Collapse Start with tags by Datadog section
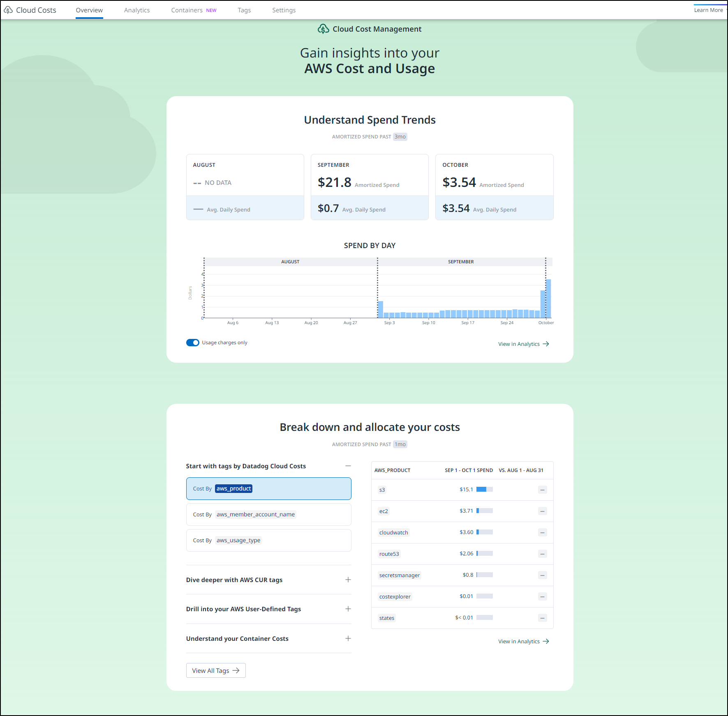 click(x=348, y=466)
